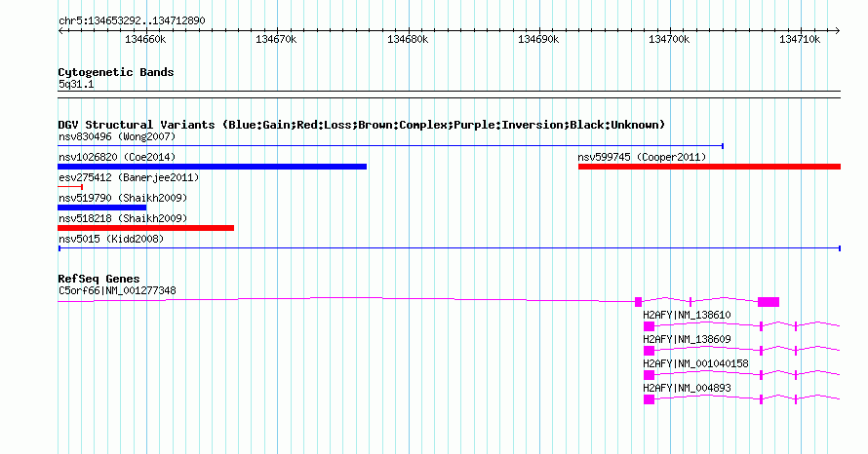This screenshot has height=454, width=868.
Task: Click the nsv518218 (Shaikh2009) red loss bar
Action: click(145, 228)
